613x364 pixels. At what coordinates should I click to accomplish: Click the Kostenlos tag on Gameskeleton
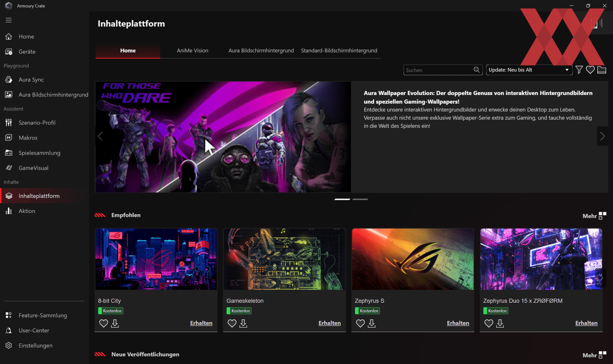point(239,311)
